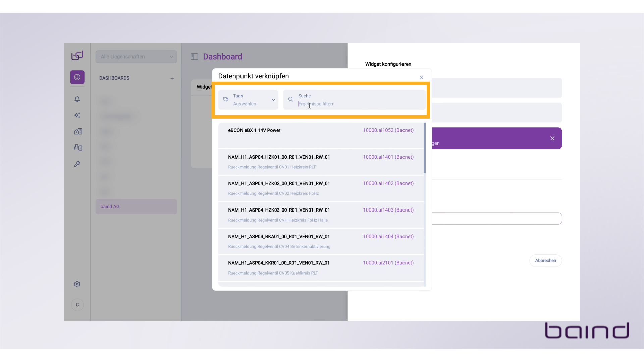The image size is (644, 362).
Task: Open the wrench tools icon
Action: [x=77, y=164]
